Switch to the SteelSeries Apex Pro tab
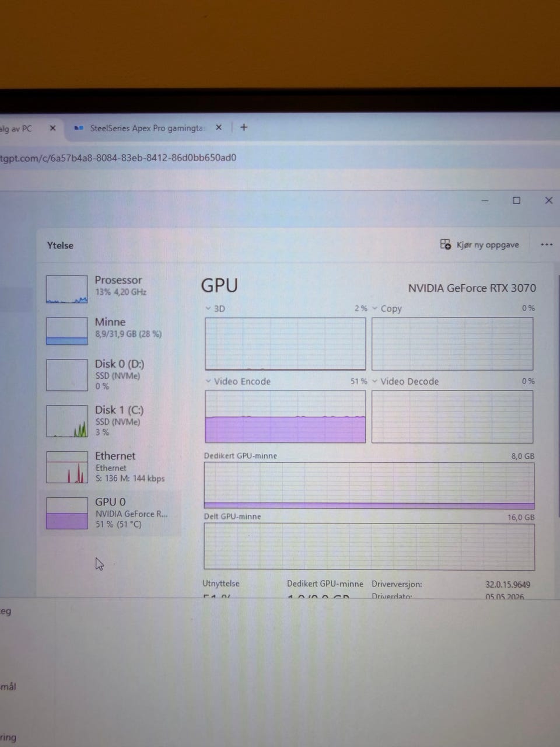 [146, 128]
